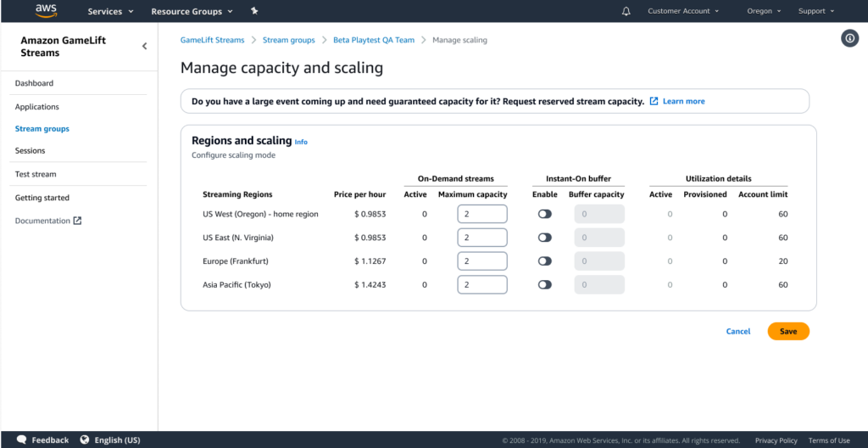This screenshot has width=868, height=448.
Task: Click Buffer capacity field for Europe (Frankfurt)
Action: 599,261
